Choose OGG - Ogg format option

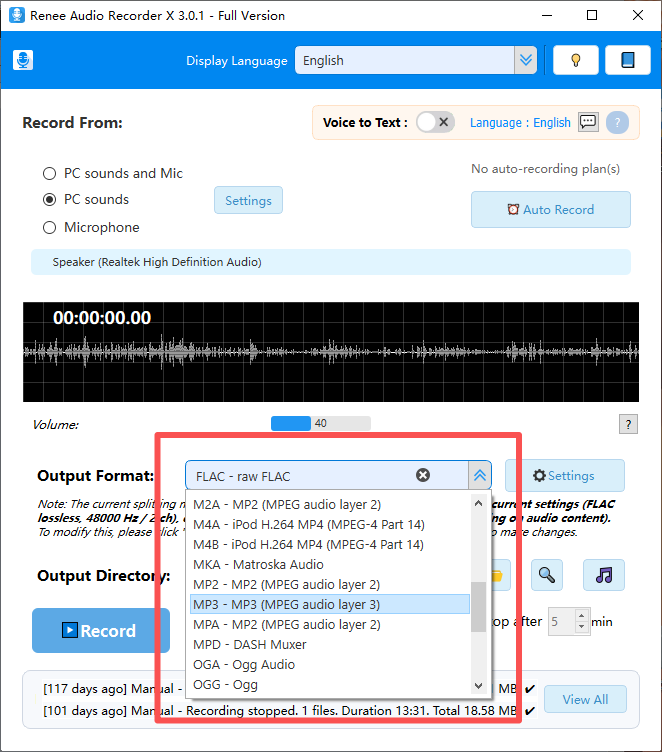coord(330,684)
